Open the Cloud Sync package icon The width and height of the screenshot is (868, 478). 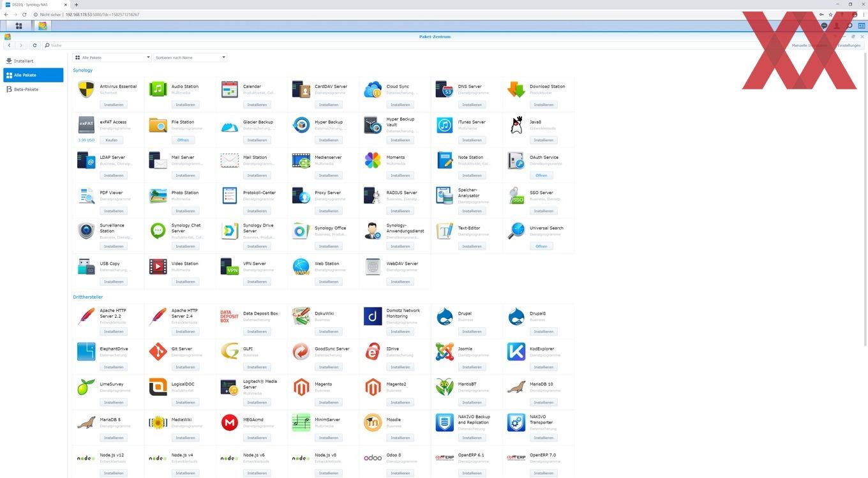(373, 89)
